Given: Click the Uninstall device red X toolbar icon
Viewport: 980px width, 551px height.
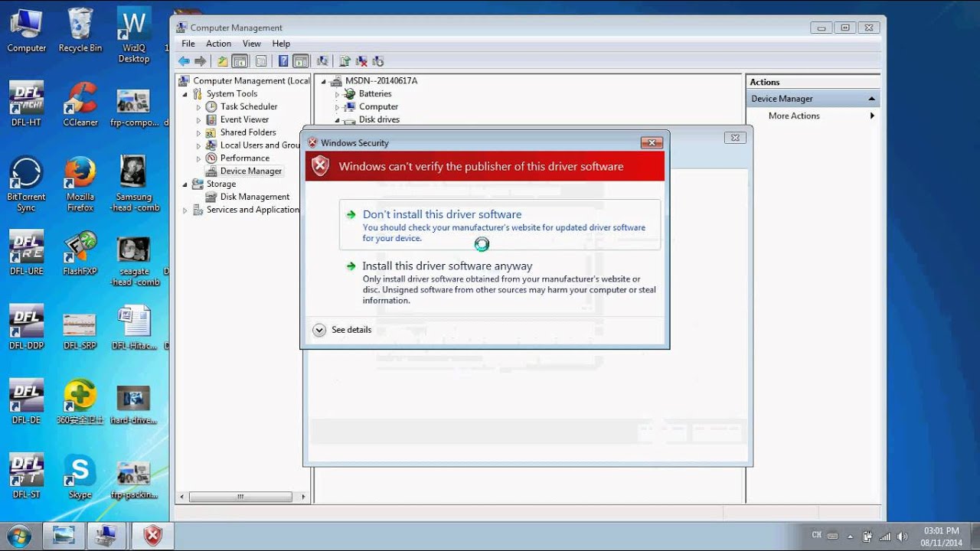Looking at the screenshot, I should [x=361, y=61].
